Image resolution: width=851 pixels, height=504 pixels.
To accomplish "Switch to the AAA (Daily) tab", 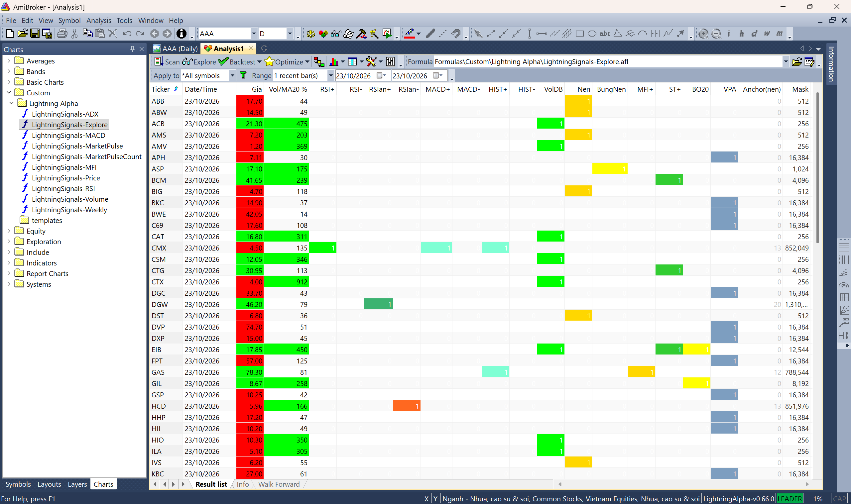I will tap(176, 49).
